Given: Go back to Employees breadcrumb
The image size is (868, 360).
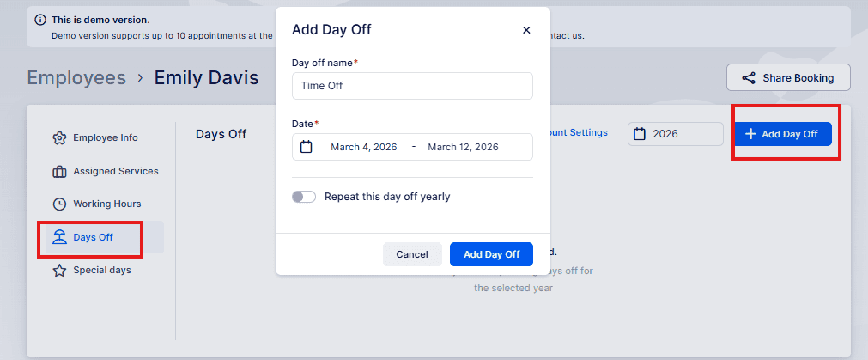Looking at the screenshot, I should click(x=76, y=77).
